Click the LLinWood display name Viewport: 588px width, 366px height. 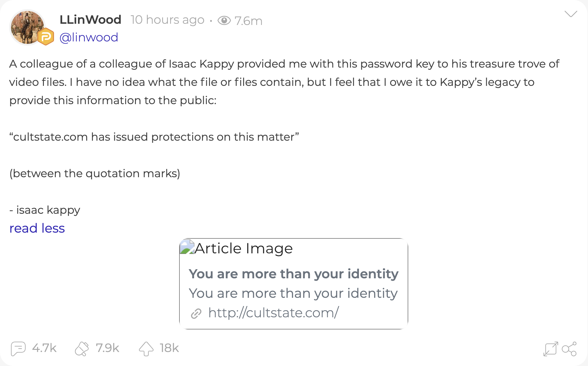(x=90, y=20)
